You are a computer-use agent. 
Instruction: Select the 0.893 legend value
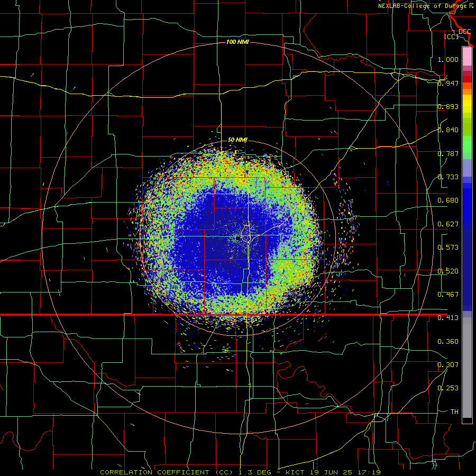coord(448,106)
